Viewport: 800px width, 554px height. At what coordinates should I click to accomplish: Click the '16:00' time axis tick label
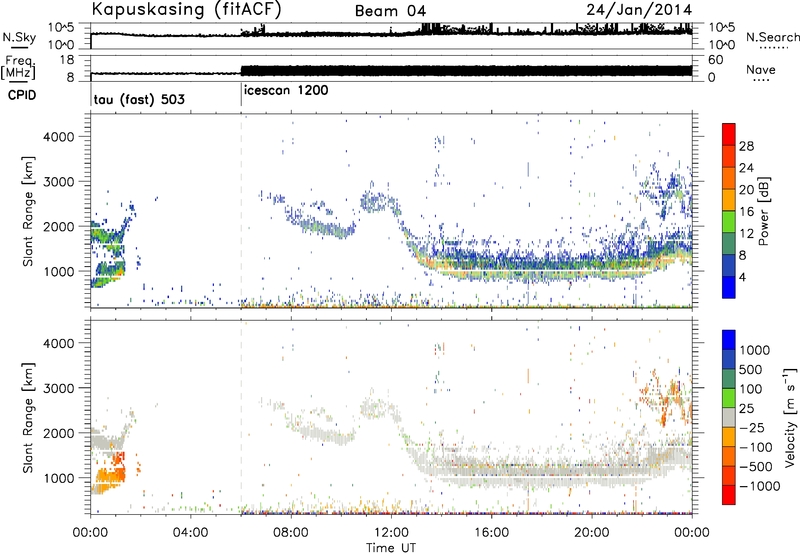491,533
